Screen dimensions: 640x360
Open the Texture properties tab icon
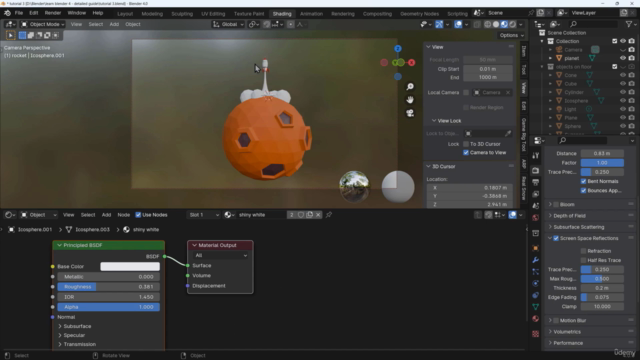click(x=536, y=334)
